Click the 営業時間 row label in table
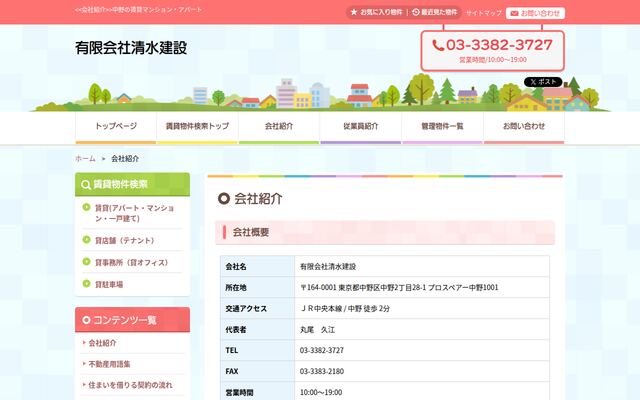This screenshot has width=640, height=400. pos(258,392)
